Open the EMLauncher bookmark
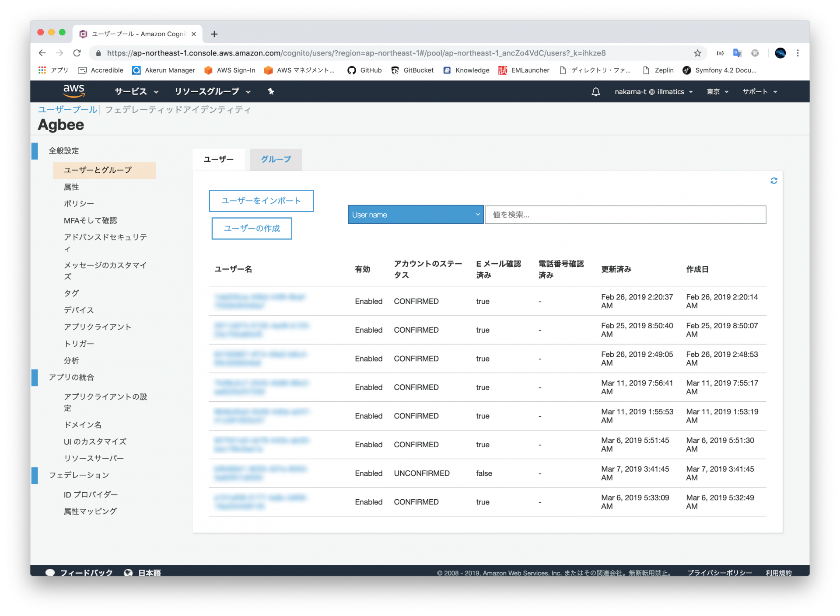The width and height of the screenshot is (840, 616). point(524,70)
